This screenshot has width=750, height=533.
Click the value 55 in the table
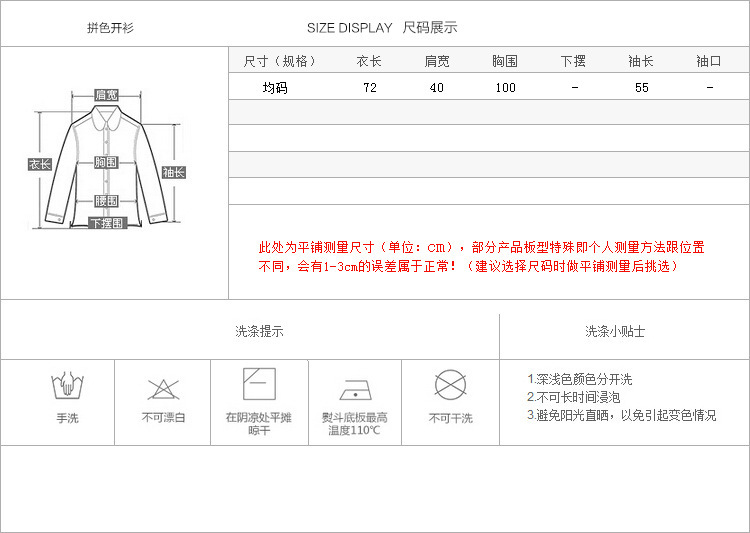(641, 88)
